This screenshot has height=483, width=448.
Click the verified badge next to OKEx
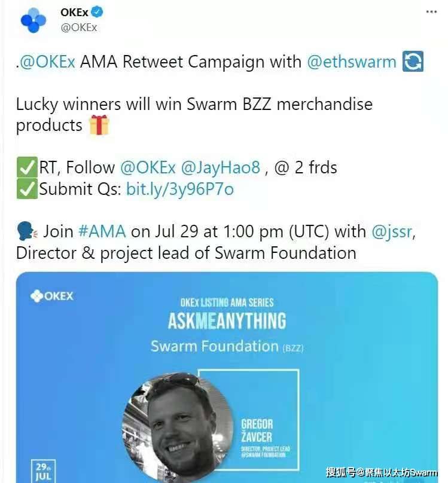tap(97, 12)
